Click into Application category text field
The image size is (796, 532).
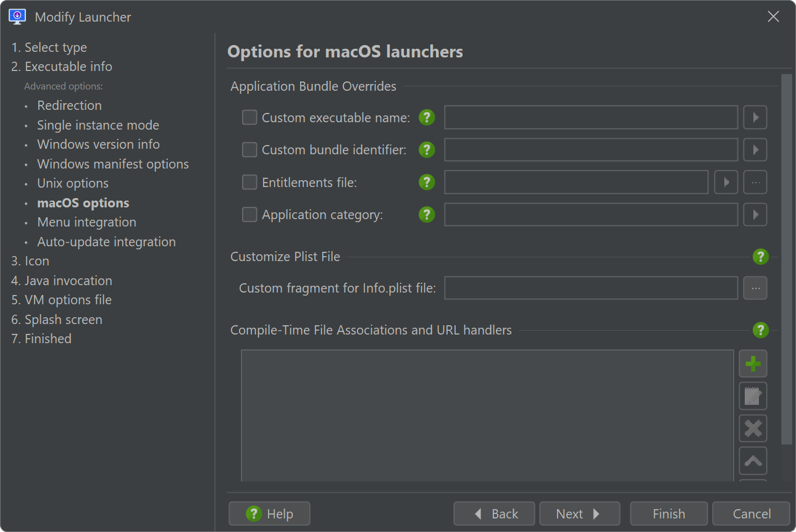tap(591, 214)
